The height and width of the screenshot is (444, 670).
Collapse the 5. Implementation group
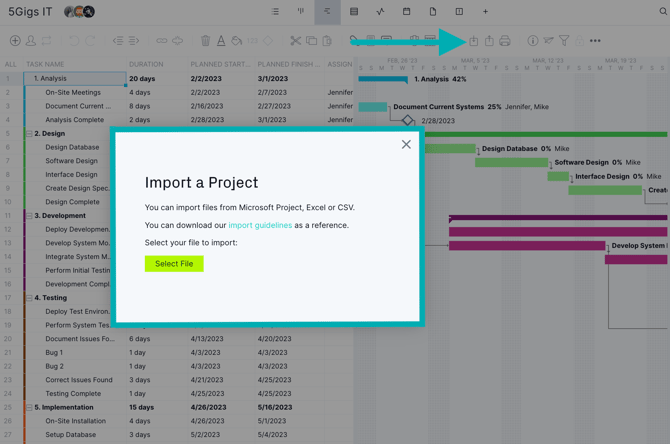point(29,407)
